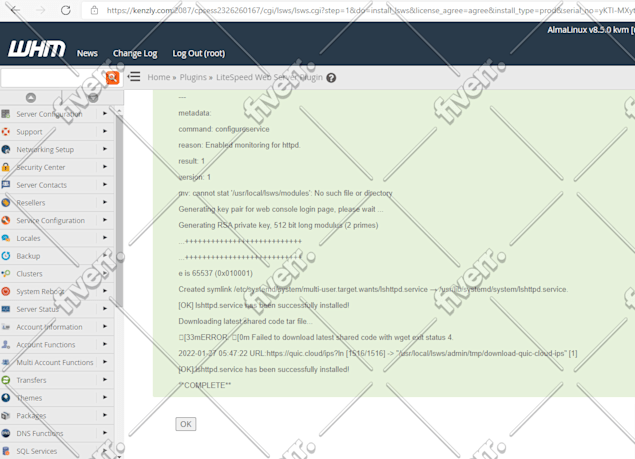The image size is (635, 459).
Task: Click the 'e is 65537 (0x010001)' line
Action: [x=215, y=273]
